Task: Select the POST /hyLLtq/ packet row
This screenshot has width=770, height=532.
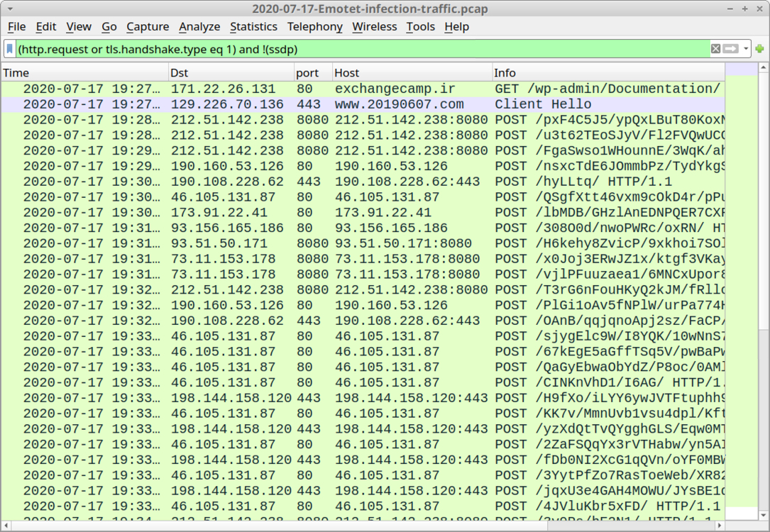Action: [x=363, y=182]
